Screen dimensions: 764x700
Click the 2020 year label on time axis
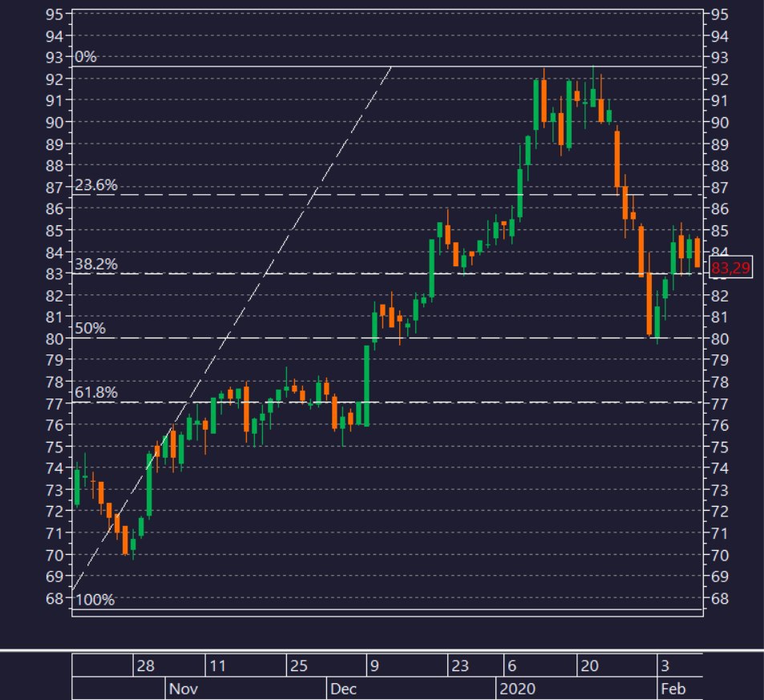[517, 689]
